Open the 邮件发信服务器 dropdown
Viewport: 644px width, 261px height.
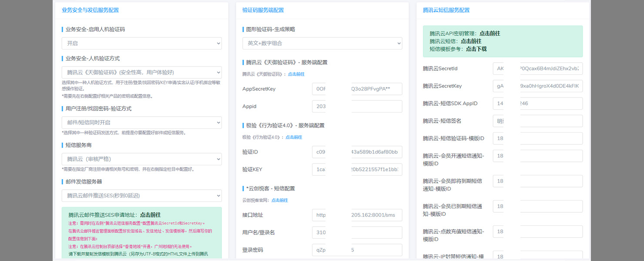coord(141,196)
